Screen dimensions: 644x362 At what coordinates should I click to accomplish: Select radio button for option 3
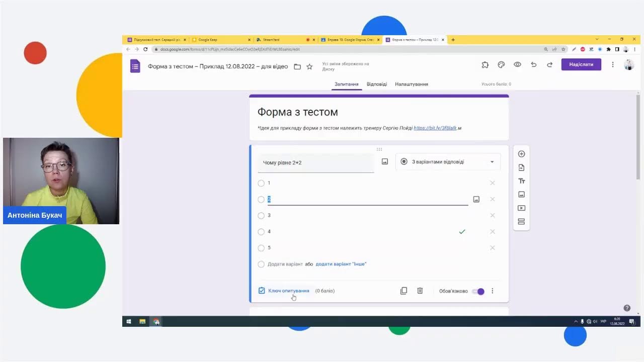coord(261,215)
